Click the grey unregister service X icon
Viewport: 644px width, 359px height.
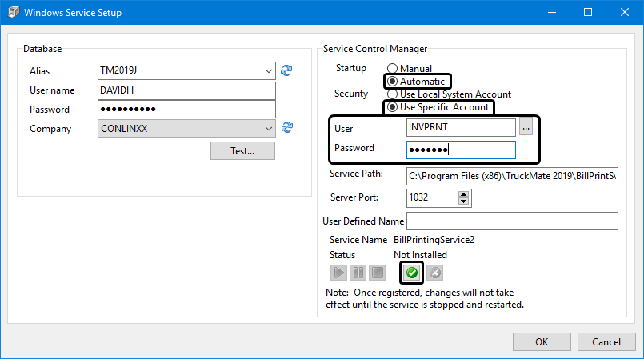click(x=434, y=273)
